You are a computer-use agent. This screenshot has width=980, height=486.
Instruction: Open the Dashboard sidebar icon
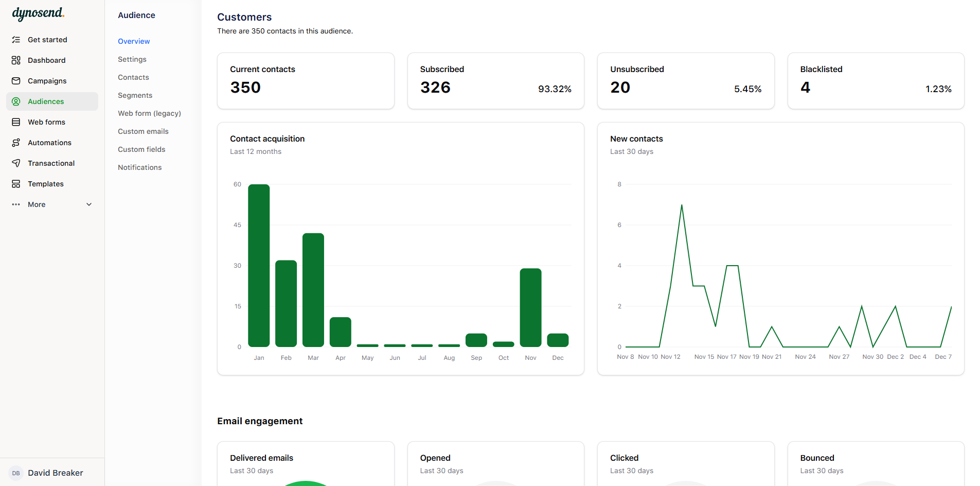[16, 60]
